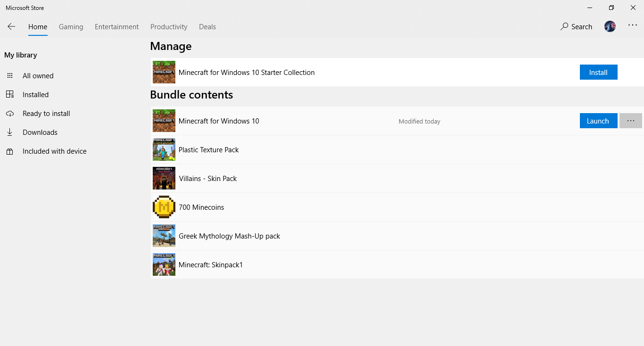The image size is (644, 346).
Task: Open Plastic Texture Pack entry
Action: pyautogui.click(x=397, y=149)
